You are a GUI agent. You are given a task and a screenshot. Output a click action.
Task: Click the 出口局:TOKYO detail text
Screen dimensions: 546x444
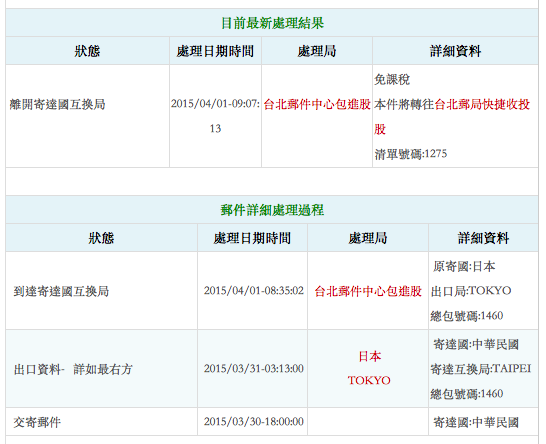pos(471,291)
